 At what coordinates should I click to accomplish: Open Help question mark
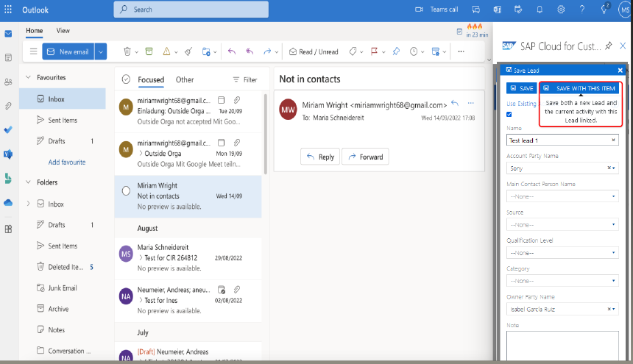pos(581,10)
